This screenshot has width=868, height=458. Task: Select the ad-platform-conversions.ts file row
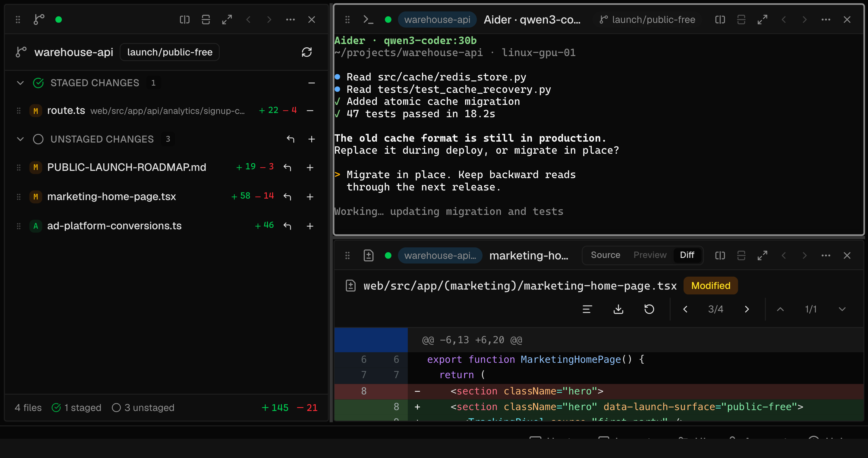[x=166, y=226]
